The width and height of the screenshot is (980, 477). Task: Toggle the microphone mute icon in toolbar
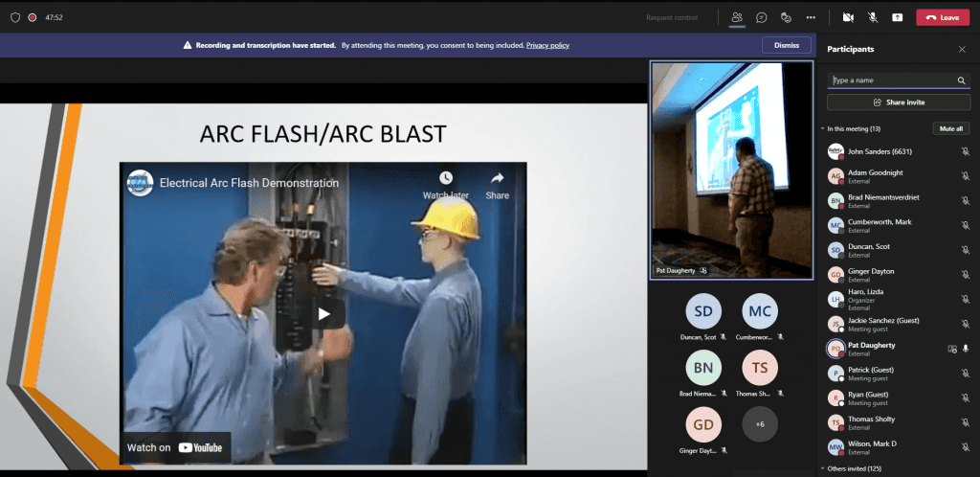873,17
